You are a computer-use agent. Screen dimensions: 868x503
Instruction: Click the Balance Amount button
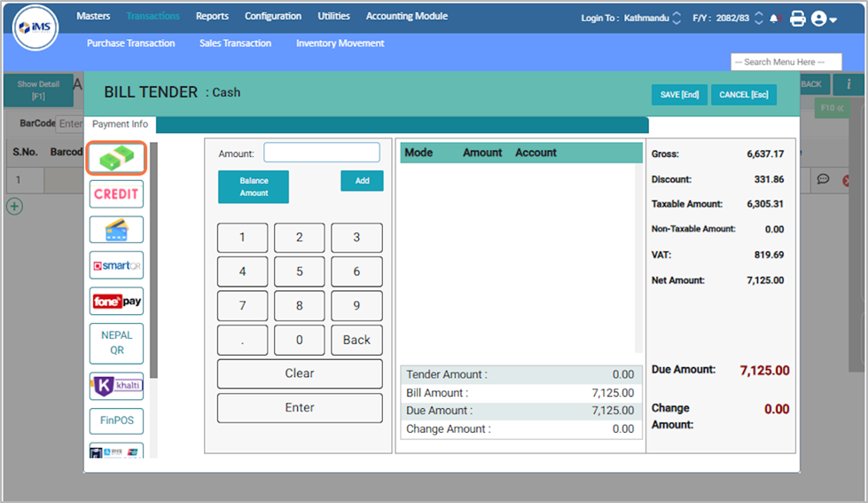254,186
